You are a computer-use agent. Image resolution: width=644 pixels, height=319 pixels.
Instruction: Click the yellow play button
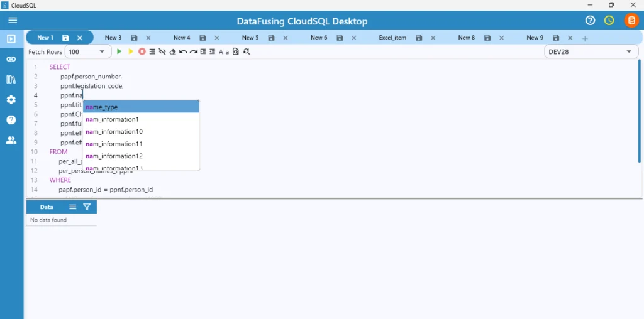point(131,51)
